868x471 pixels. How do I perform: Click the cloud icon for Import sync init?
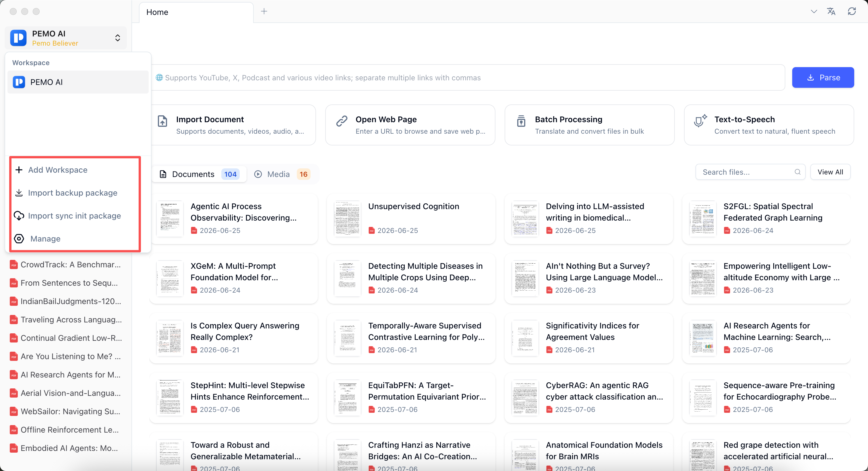(19, 215)
